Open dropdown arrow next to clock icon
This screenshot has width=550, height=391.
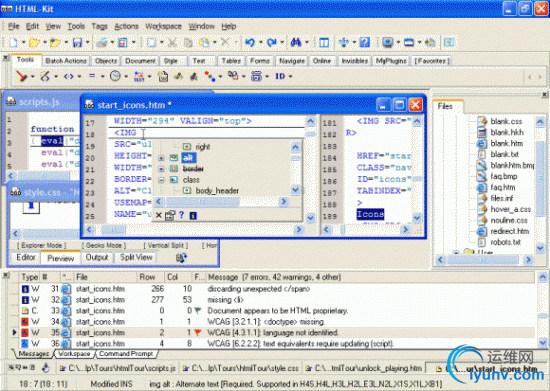coord(126,76)
